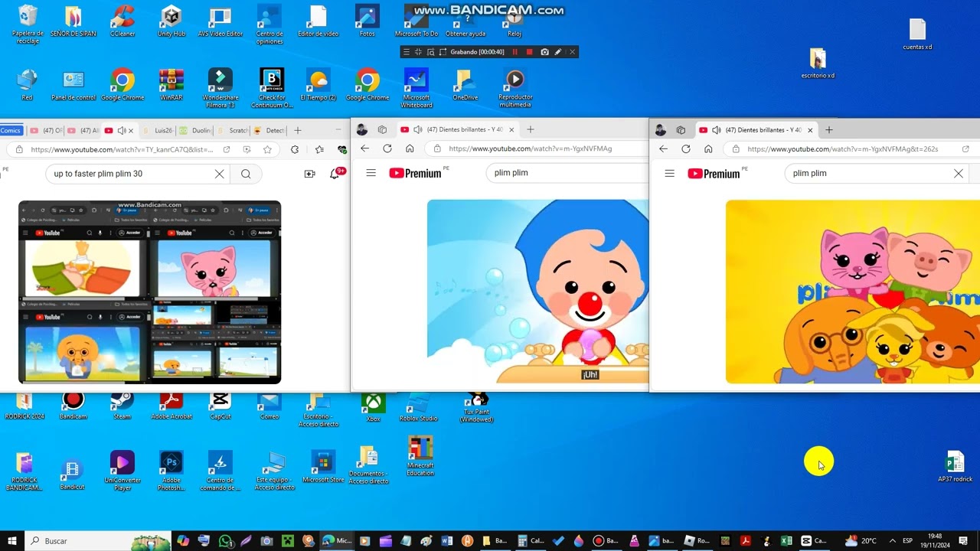Switch to the Scratch tab
Screen dimensions: 980x551
point(233,131)
